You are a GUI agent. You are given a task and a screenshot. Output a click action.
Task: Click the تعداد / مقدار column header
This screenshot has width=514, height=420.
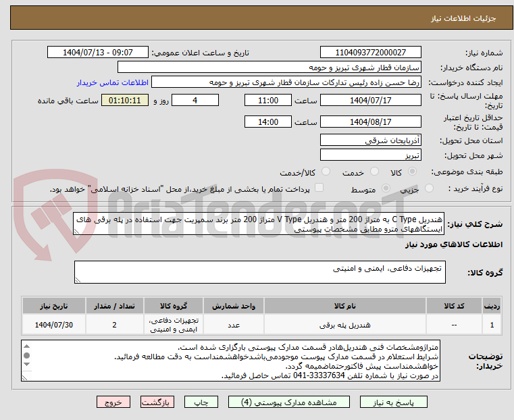coord(114,306)
